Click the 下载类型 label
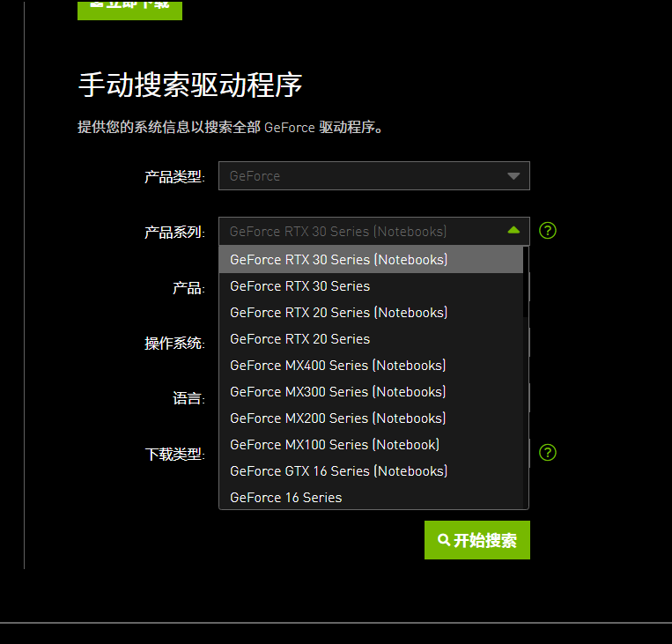Viewport: 672px width, 644px height. coord(174,454)
